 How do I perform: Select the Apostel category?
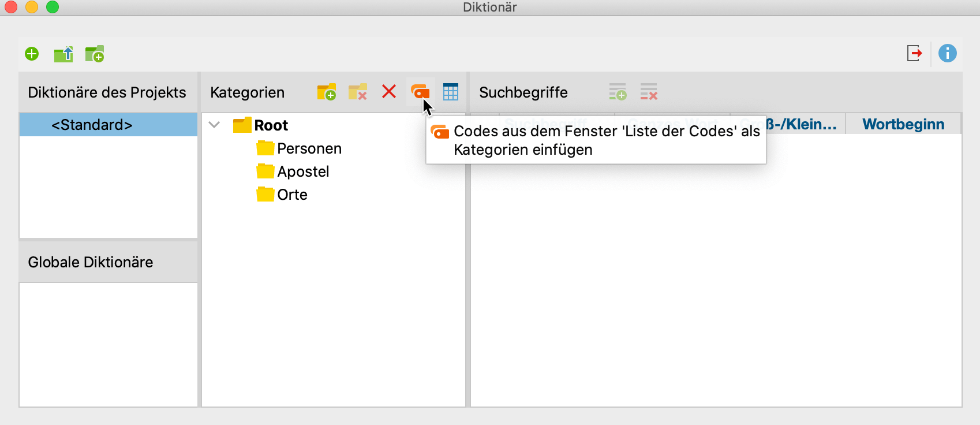coord(293,172)
